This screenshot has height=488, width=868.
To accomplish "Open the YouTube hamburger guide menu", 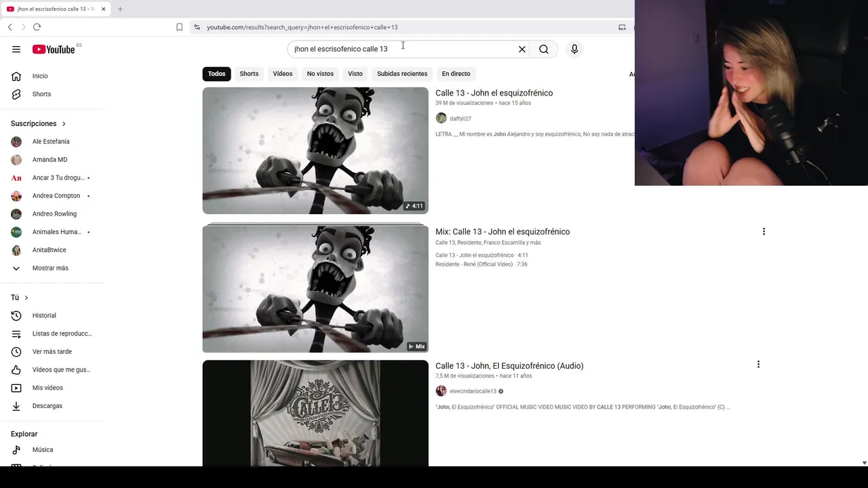I will (x=16, y=49).
